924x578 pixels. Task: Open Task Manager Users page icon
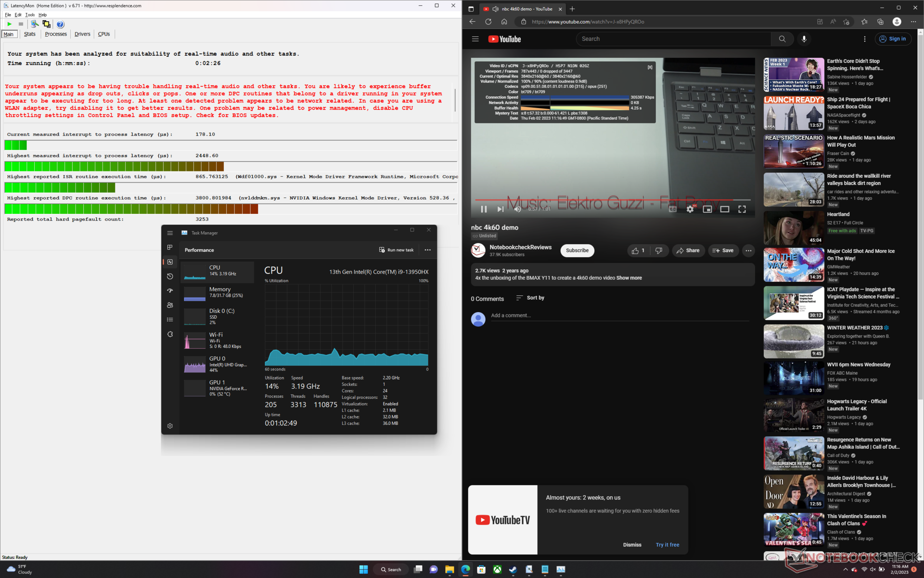[x=170, y=305]
